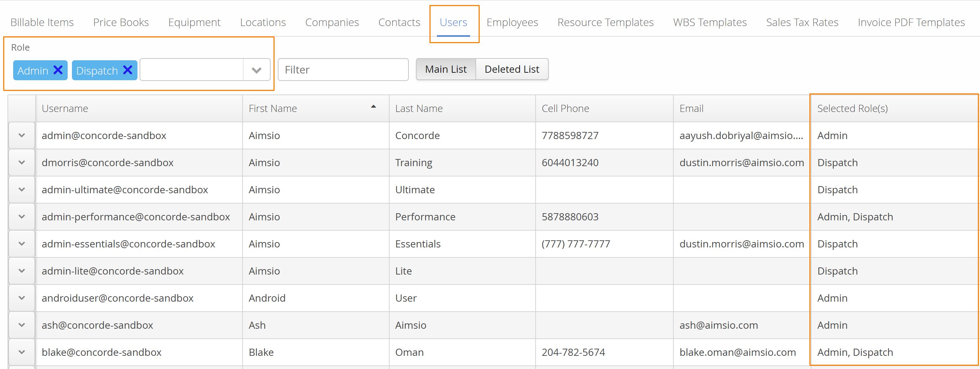Expand the admin-essentials@concorde-sandbox row
Screen dimensions: 980x369
pyautogui.click(x=22, y=244)
